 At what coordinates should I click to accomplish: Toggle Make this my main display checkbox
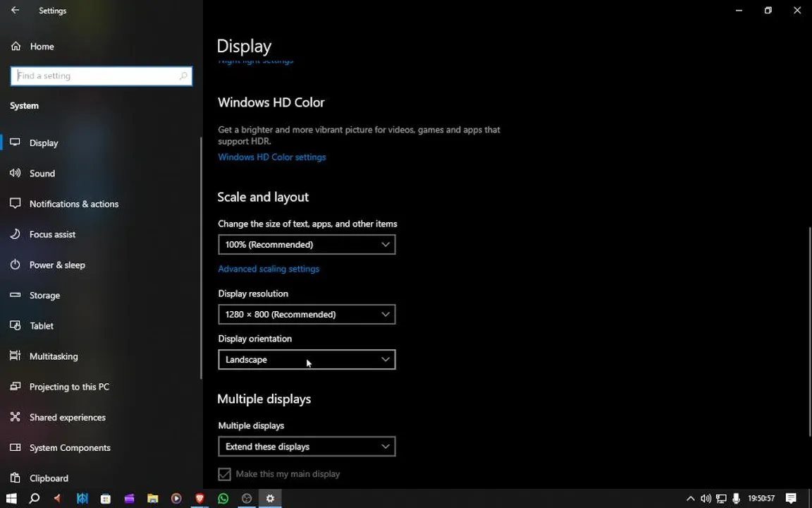224,474
